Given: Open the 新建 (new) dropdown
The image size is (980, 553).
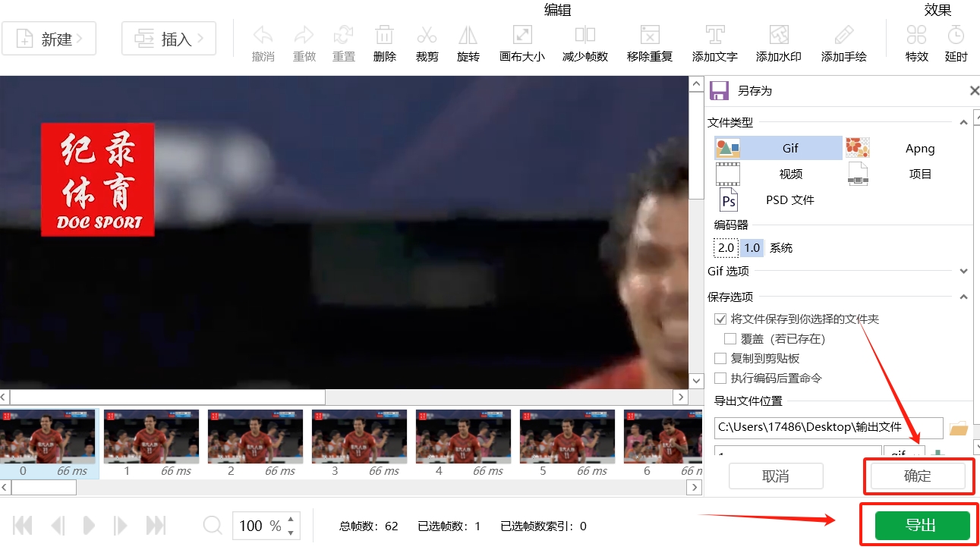Looking at the screenshot, I should 49,39.
